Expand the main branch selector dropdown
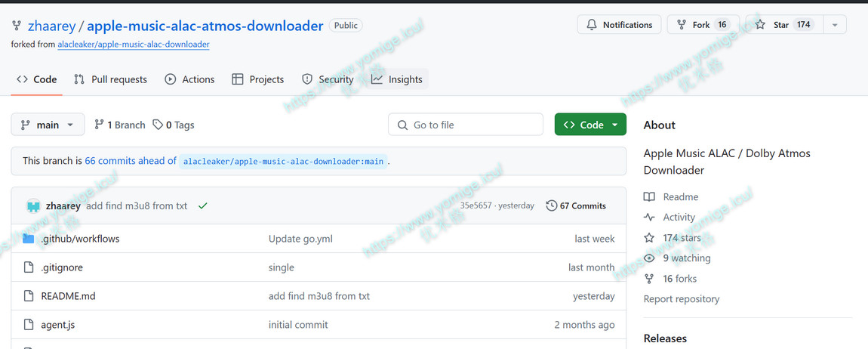The width and height of the screenshot is (868, 349). 48,125
